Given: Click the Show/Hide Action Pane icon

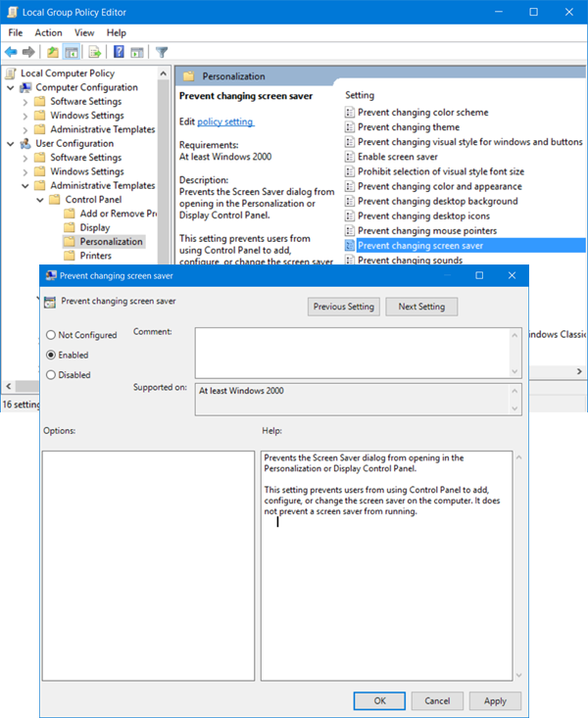Looking at the screenshot, I should tap(137, 52).
